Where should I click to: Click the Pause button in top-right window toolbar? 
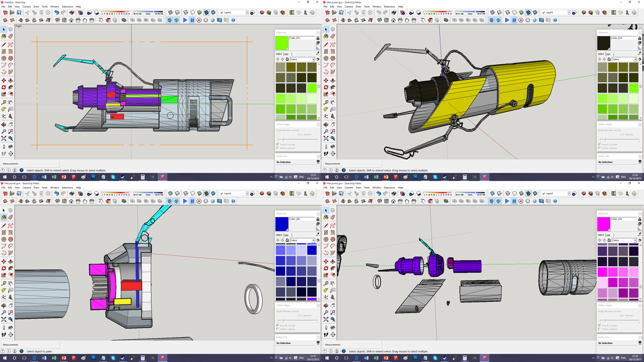514,20
